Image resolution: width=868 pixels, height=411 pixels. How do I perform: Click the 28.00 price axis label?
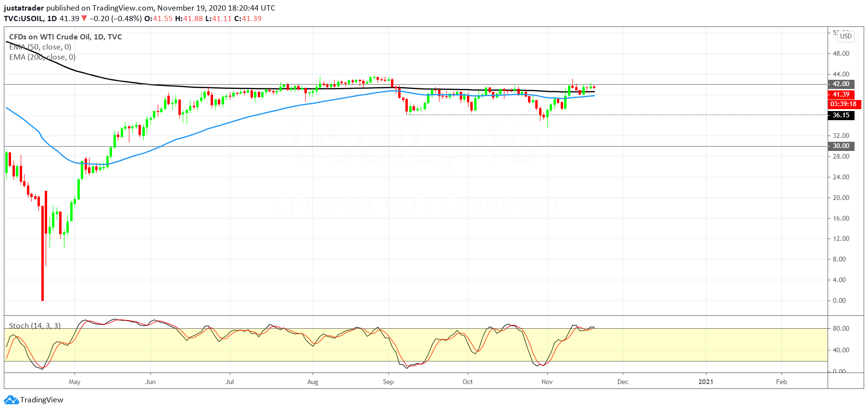[x=841, y=156]
